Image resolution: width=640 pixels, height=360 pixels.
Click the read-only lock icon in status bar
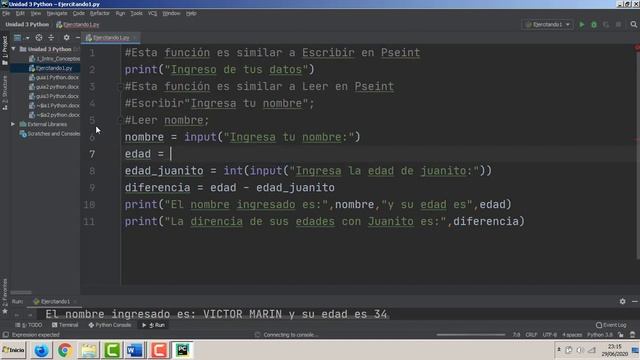pos(621,335)
